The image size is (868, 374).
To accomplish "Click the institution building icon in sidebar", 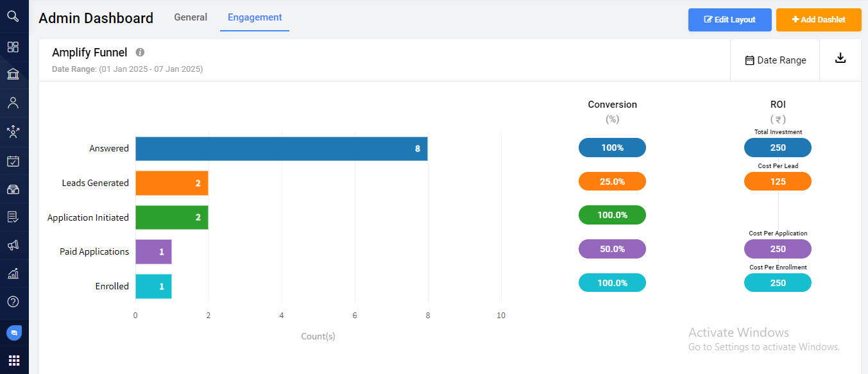I will pos(13,74).
